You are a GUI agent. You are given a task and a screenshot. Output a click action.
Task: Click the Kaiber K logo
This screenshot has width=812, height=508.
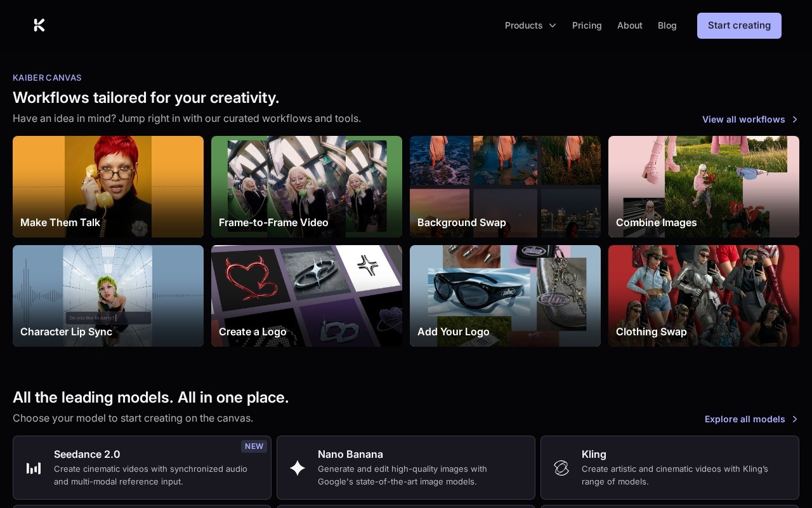[x=39, y=25]
